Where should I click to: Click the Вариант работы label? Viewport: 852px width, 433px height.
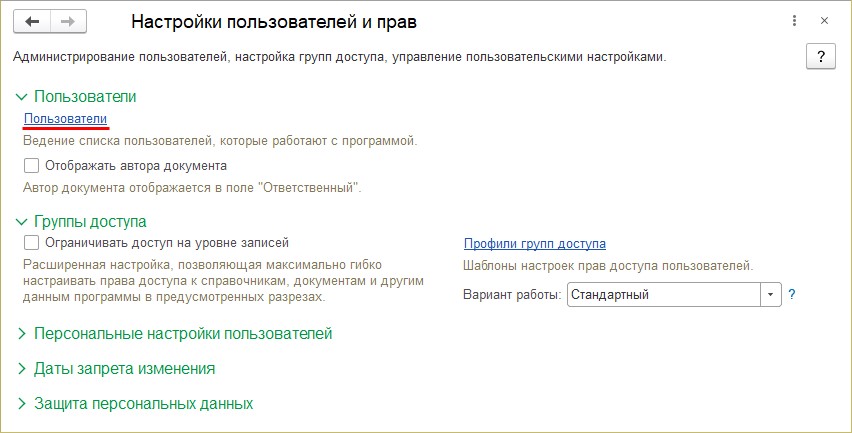(x=512, y=294)
